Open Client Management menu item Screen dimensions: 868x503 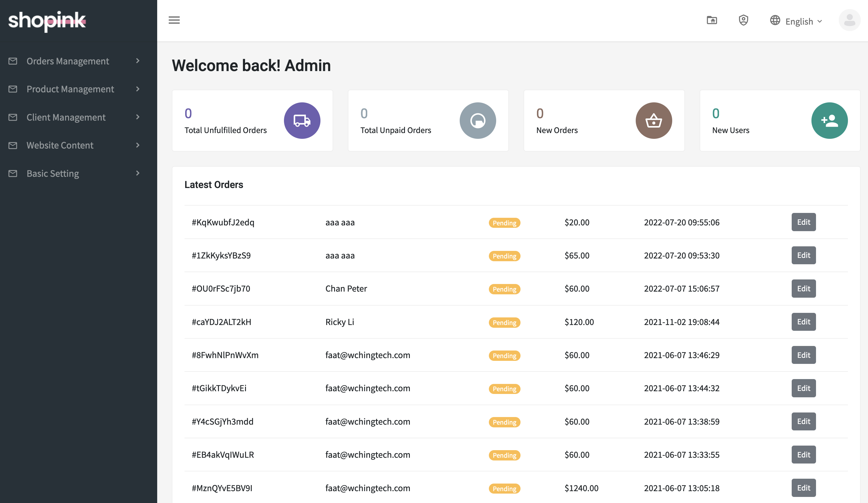(x=78, y=117)
